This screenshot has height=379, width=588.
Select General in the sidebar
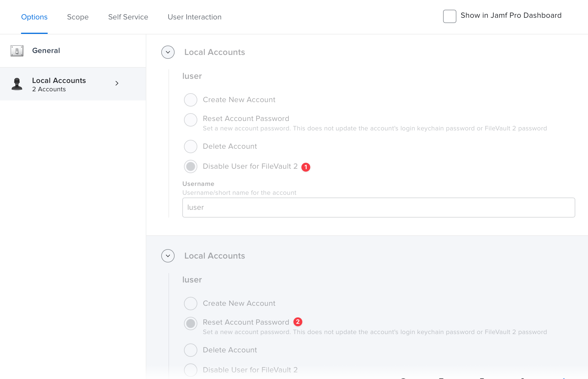click(46, 50)
